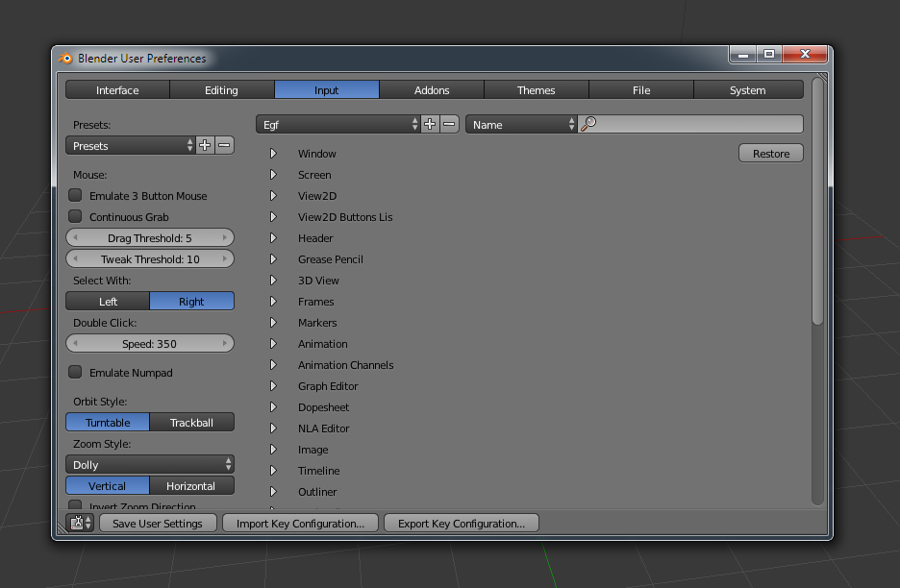Enable Emulate 3 Button Mouse

click(x=75, y=195)
